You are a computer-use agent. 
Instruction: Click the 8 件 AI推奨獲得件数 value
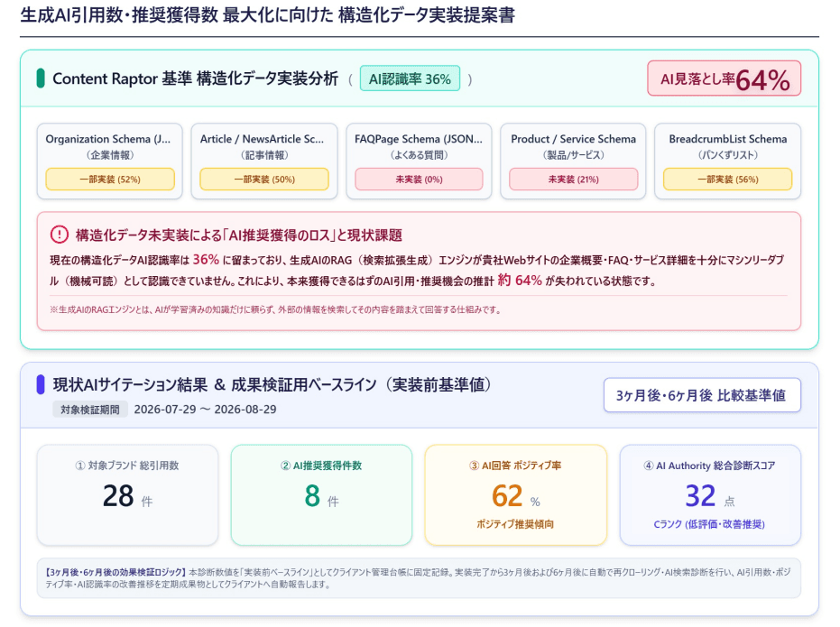click(x=321, y=496)
